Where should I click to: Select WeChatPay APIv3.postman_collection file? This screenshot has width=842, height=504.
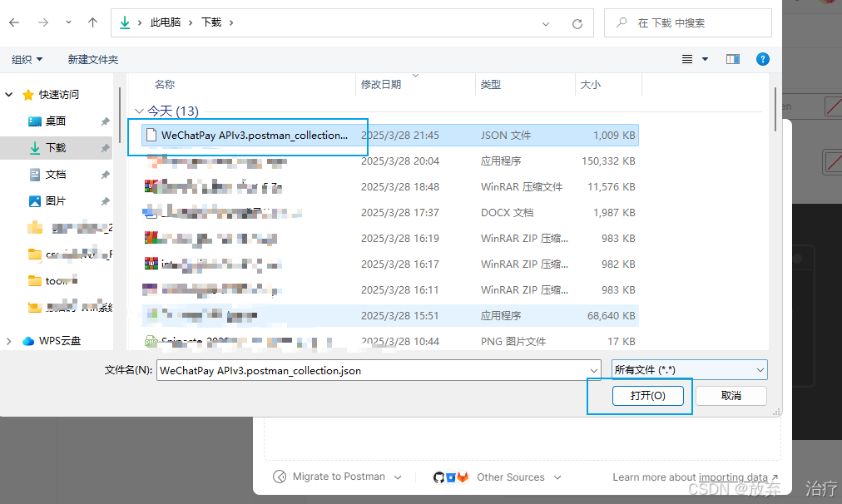click(x=390, y=136)
